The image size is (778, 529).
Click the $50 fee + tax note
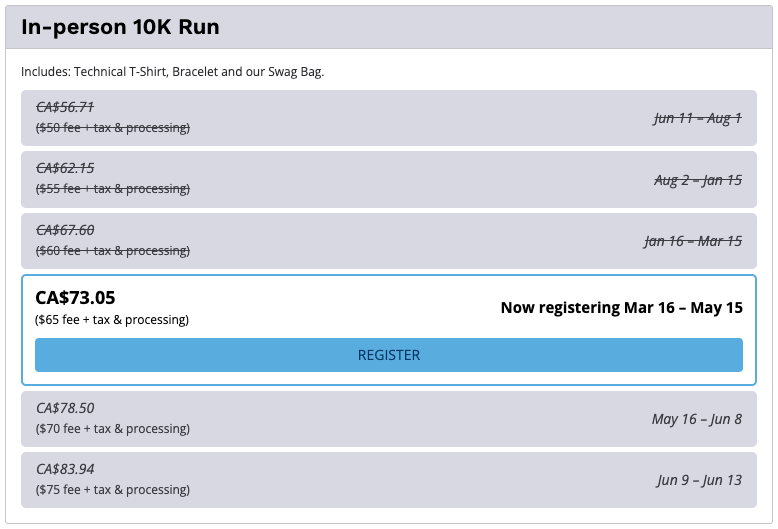113,128
